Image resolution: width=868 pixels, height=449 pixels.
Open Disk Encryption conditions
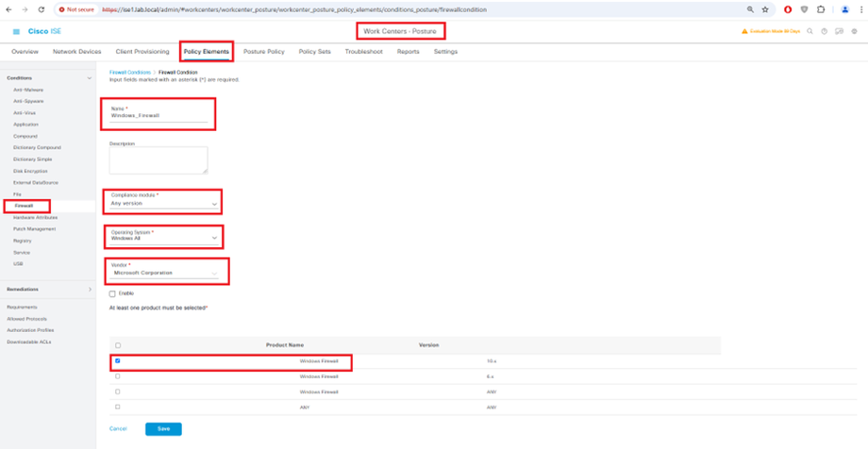click(x=30, y=171)
